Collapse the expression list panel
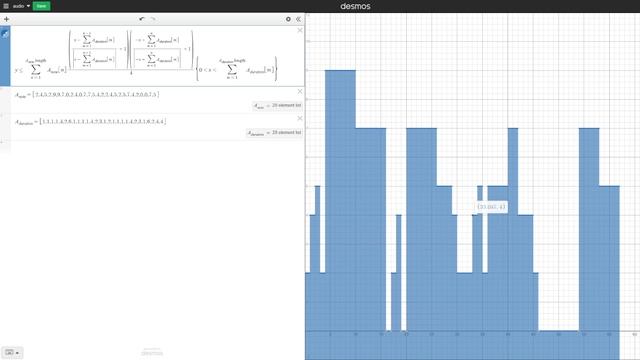The width and height of the screenshot is (640, 360). pos(298,19)
